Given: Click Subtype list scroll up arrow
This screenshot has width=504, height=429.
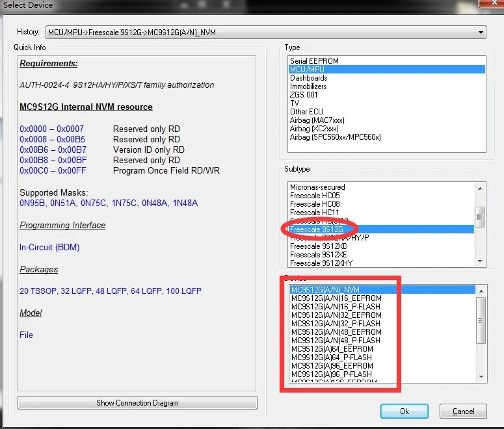Looking at the screenshot, I should coord(480,188).
